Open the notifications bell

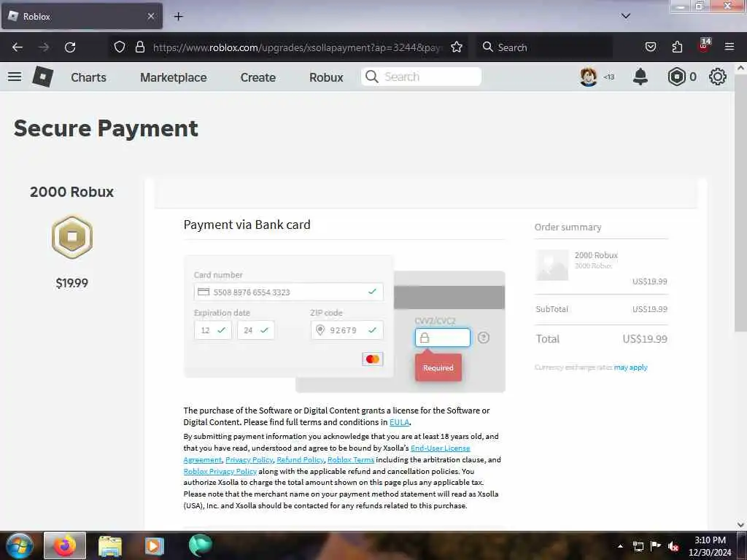pos(640,77)
